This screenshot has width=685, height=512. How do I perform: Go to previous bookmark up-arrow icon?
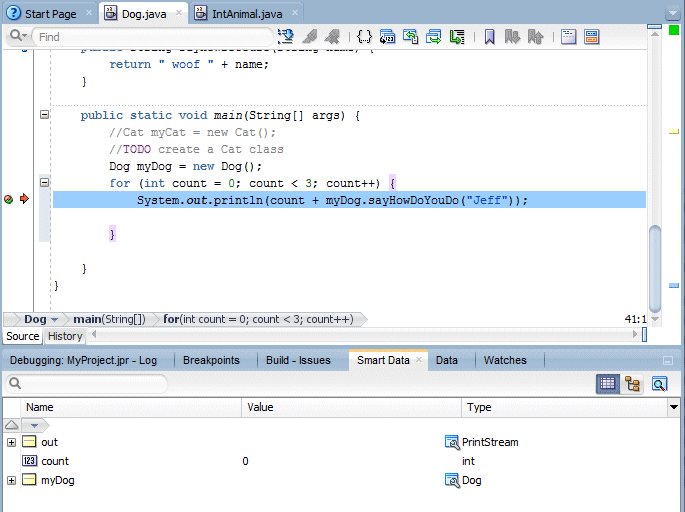(x=535, y=37)
